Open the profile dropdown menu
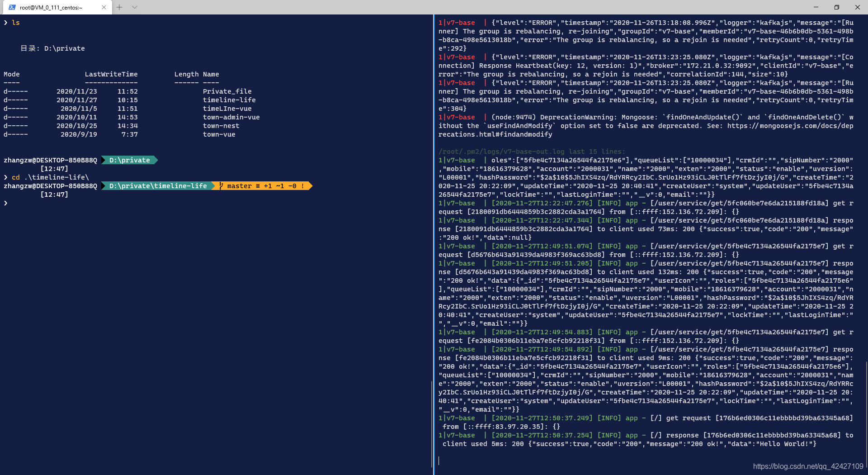The width and height of the screenshot is (868, 475). [135, 7]
